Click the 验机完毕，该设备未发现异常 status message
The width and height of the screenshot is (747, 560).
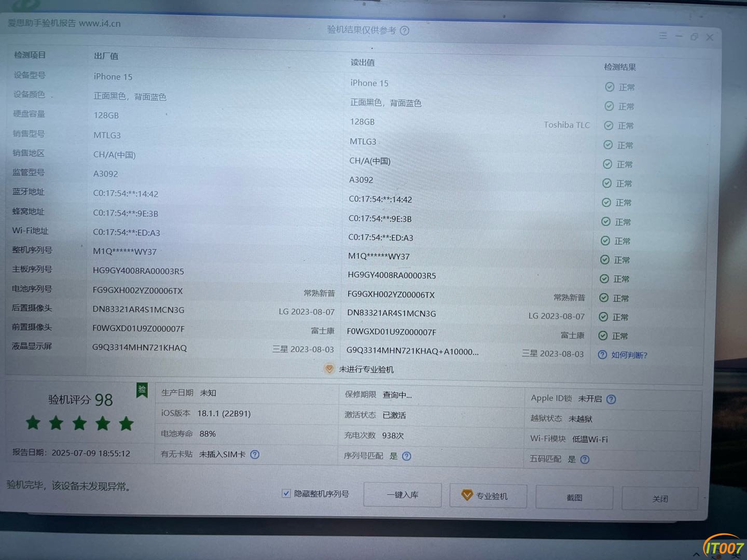(x=68, y=486)
